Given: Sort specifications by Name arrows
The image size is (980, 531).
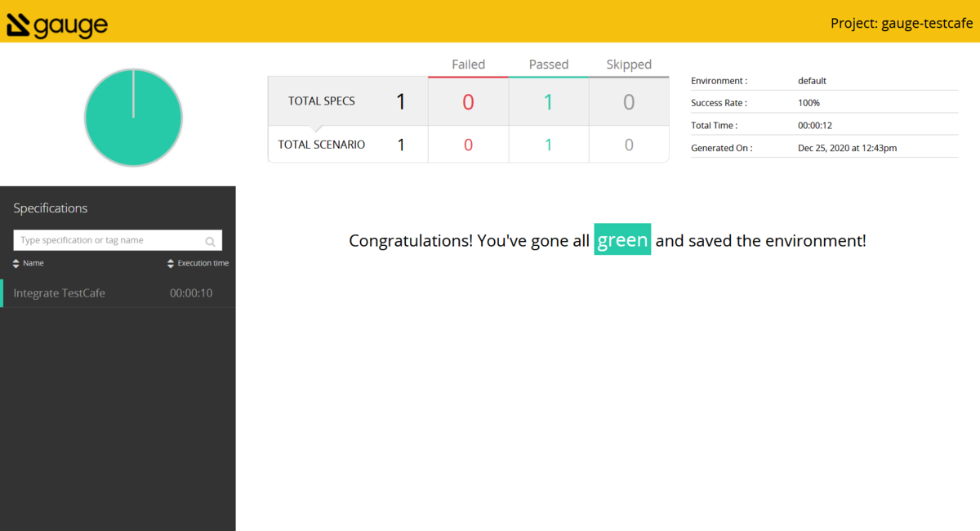Looking at the screenshot, I should (16, 263).
